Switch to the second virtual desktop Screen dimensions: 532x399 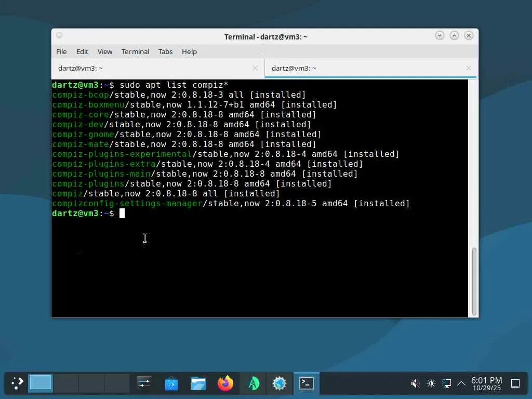(66, 383)
